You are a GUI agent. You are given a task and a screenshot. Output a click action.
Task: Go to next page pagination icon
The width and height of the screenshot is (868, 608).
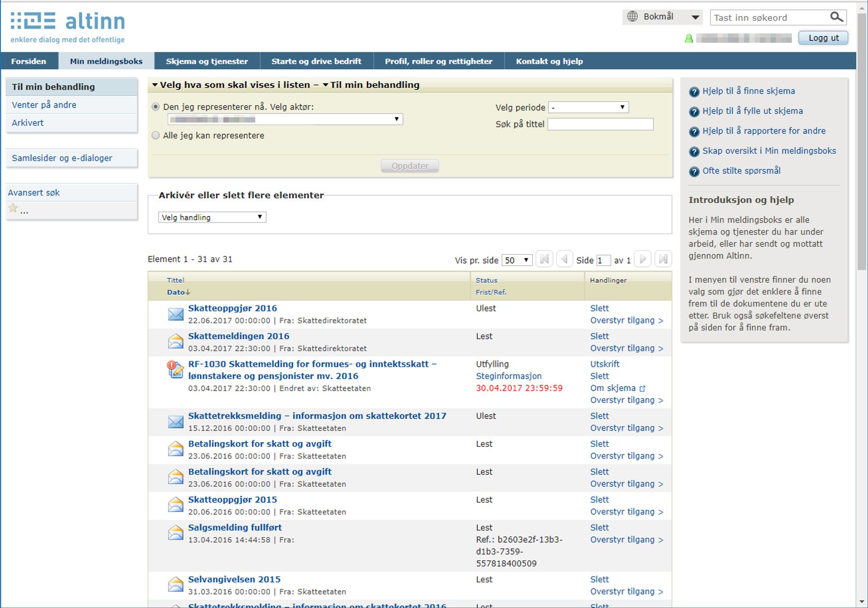tap(643, 259)
